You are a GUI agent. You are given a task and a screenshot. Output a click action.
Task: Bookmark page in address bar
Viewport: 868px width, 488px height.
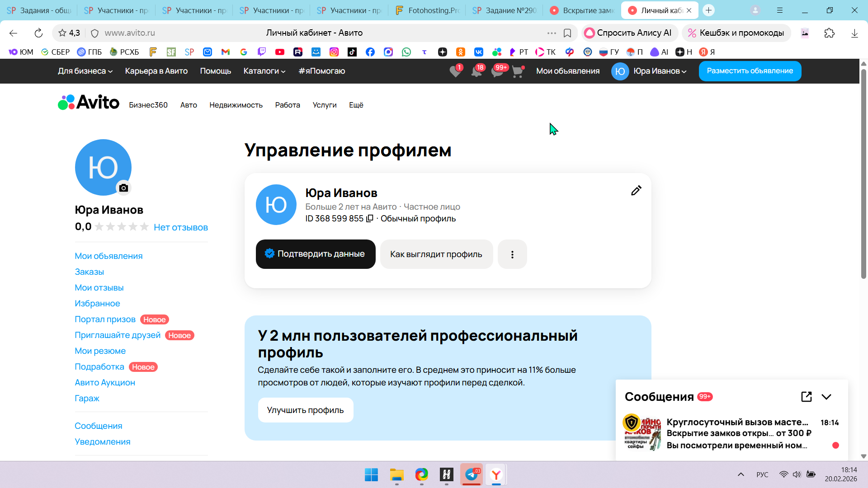pyautogui.click(x=567, y=33)
